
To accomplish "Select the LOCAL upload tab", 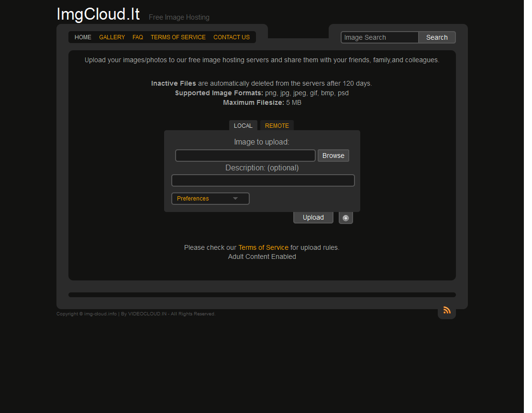I will click(243, 126).
